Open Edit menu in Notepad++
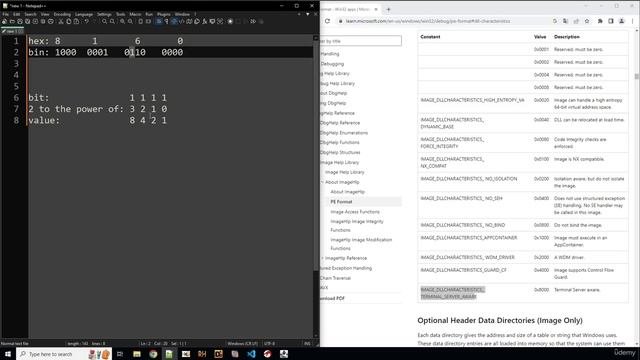The image size is (640, 360). 16,14
